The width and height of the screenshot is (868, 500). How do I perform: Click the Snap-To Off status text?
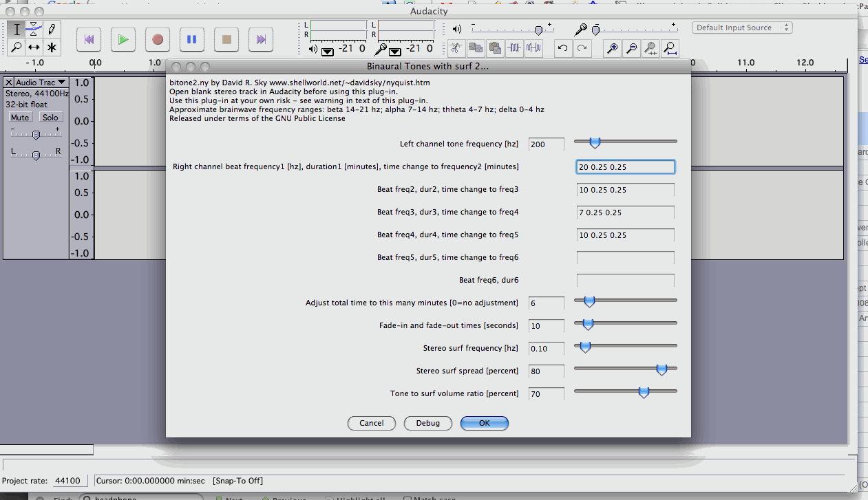click(237, 481)
